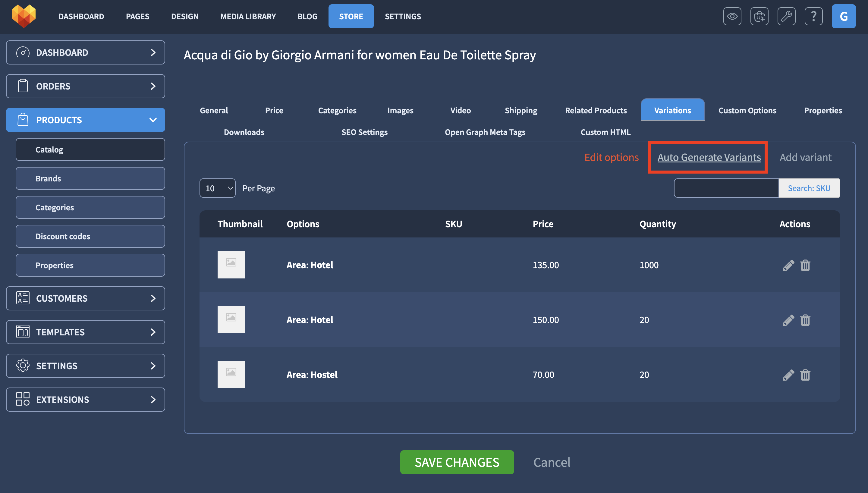
Task: Open thumbnail of 135.00 Hotel variant
Action: coord(231,265)
